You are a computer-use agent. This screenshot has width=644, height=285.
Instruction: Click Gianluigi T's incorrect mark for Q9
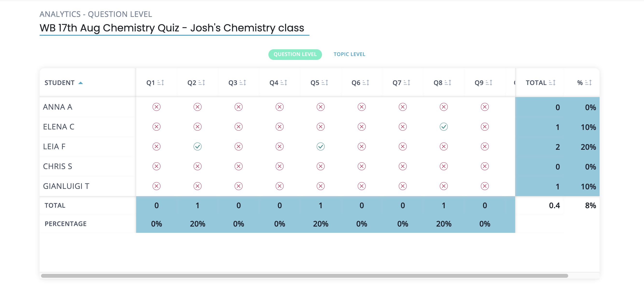pyautogui.click(x=484, y=186)
